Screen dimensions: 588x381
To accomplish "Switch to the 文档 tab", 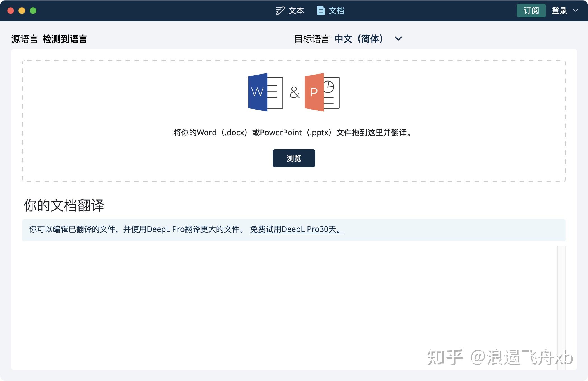I will click(336, 11).
